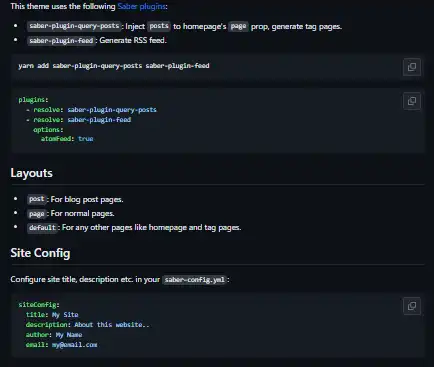Click the author: My Name line
This screenshot has height=367, width=434.
(54, 335)
